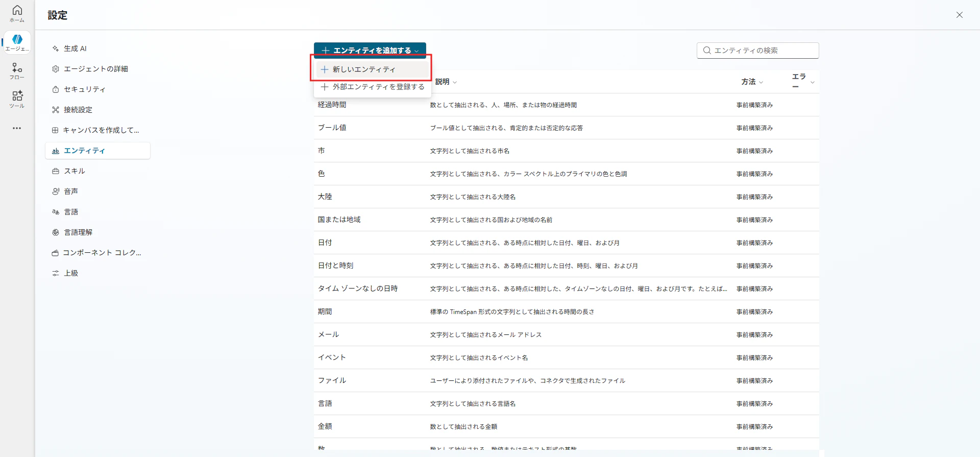Open the more options ellipsis in left rail
The image size is (980, 457).
coord(17,128)
